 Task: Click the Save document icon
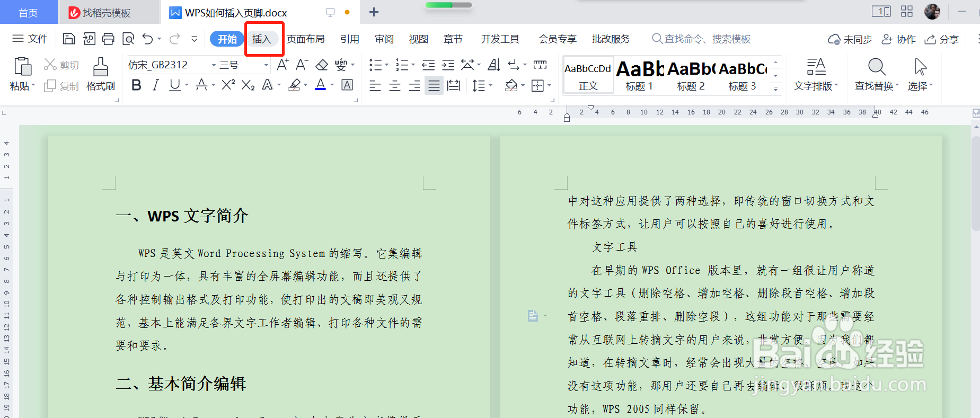(x=69, y=39)
